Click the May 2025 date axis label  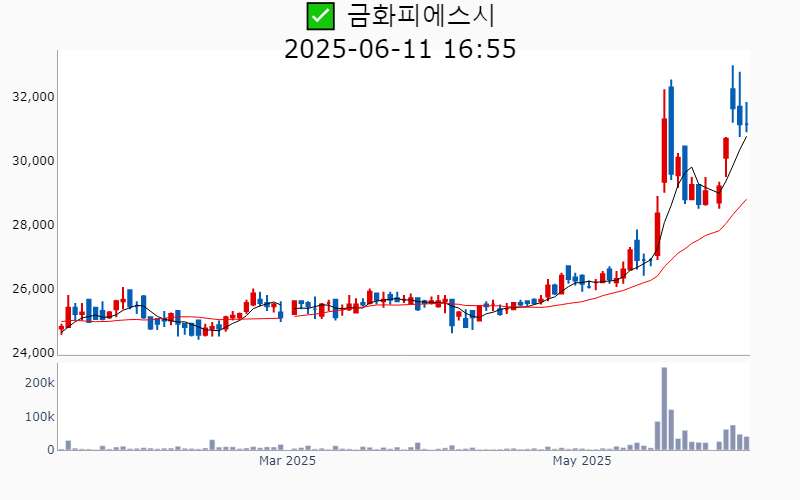(582, 461)
